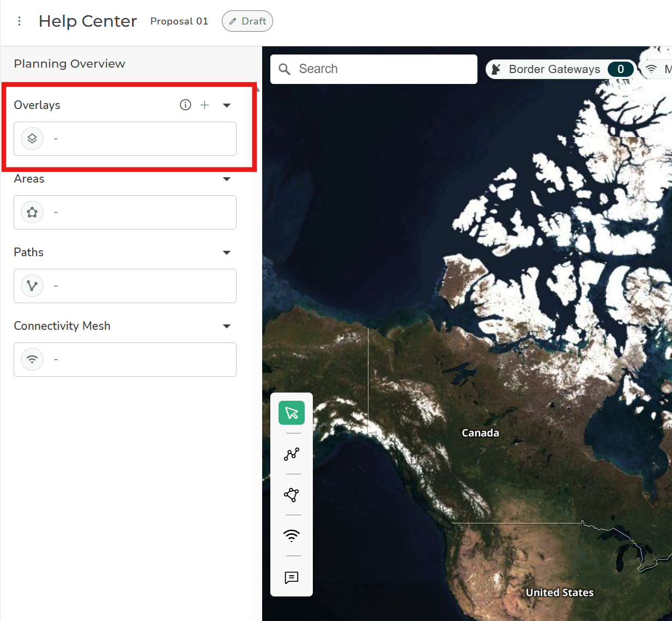Add a new overlay with plus icon
Viewport: 672px width, 621px height.
pyautogui.click(x=205, y=105)
